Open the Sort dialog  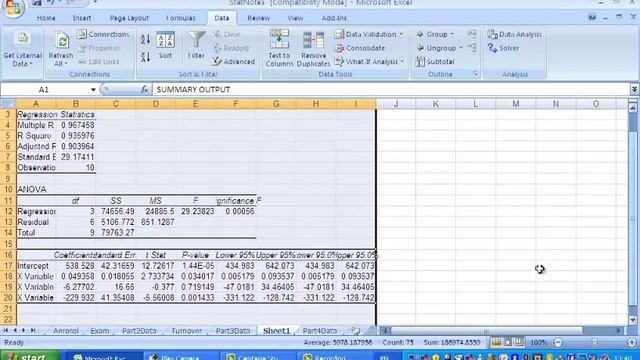(x=165, y=45)
